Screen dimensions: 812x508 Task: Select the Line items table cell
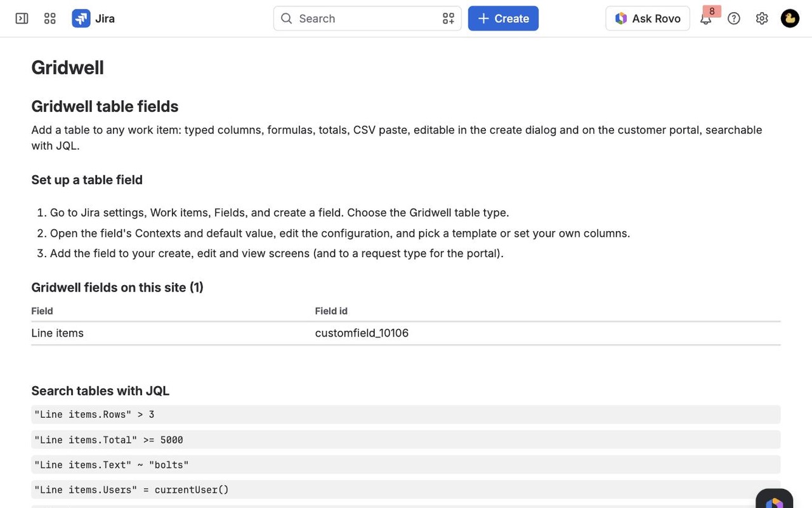pos(57,333)
